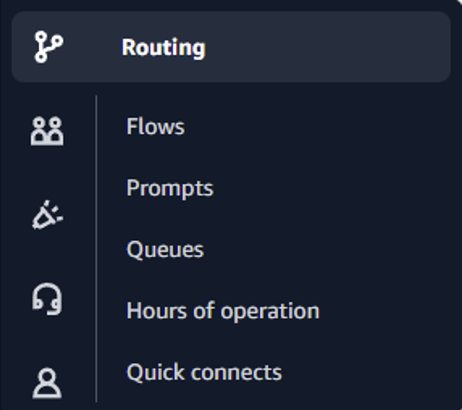Select Hours of operation
The image size is (462, 410).
[223, 311]
